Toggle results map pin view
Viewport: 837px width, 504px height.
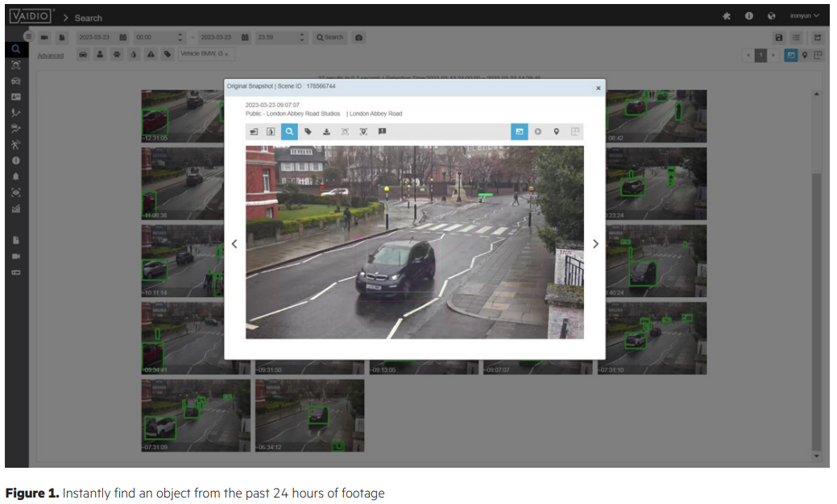tap(805, 55)
